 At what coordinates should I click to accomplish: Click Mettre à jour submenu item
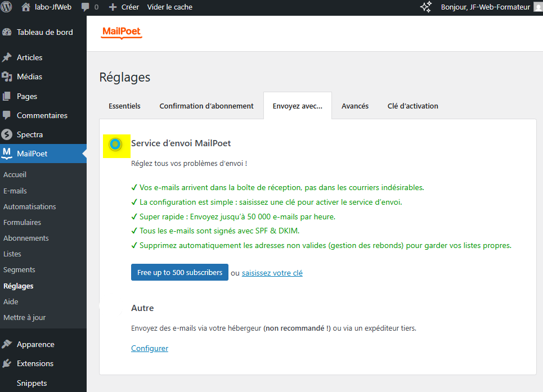pos(25,318)
